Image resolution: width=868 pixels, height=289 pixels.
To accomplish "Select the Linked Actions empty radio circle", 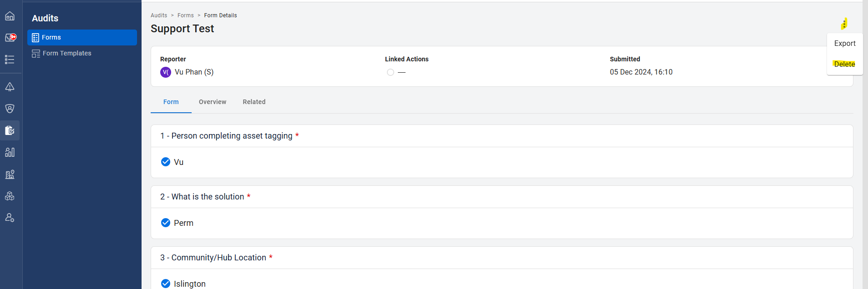I will [391, 72].
